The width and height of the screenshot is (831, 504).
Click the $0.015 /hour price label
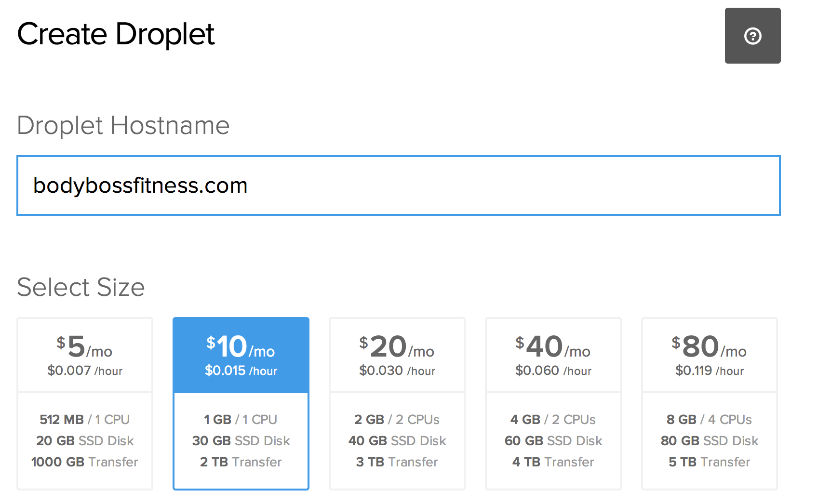[241, 371]
